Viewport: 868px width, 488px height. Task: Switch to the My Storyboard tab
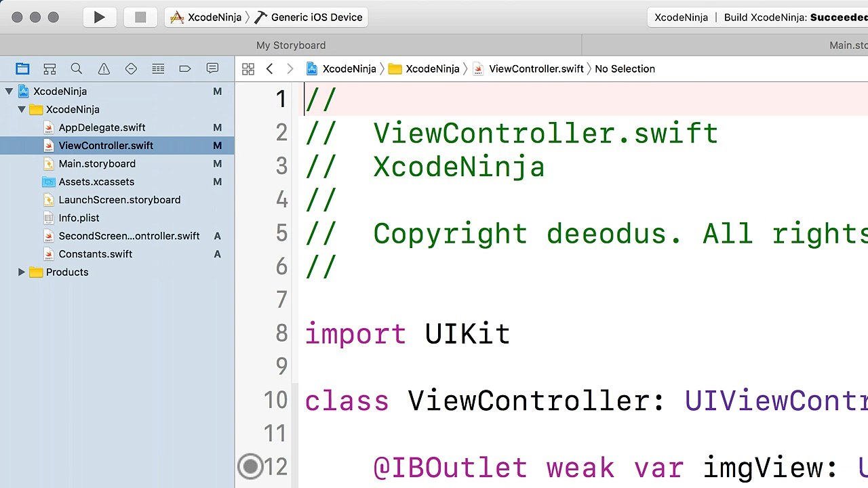[x=291, y=45]
